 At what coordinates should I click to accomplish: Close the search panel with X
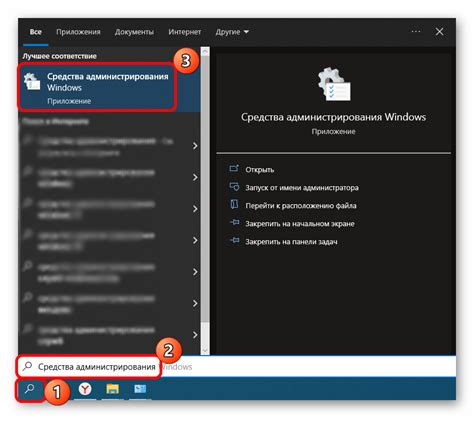click(439, 32)
